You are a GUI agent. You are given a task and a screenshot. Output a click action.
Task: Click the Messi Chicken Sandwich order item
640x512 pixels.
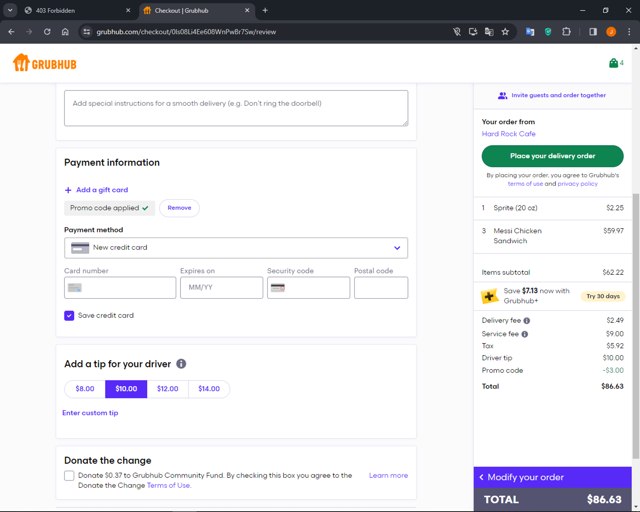pyautogui.click(x=552, y=236)
